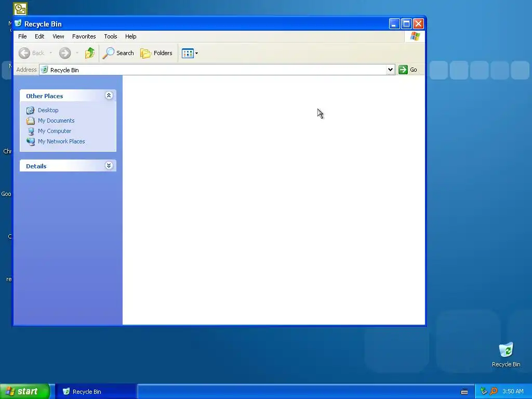Screen dimensions: 532x399
Task: Click the Go button
Action: [x=408, y=70]
